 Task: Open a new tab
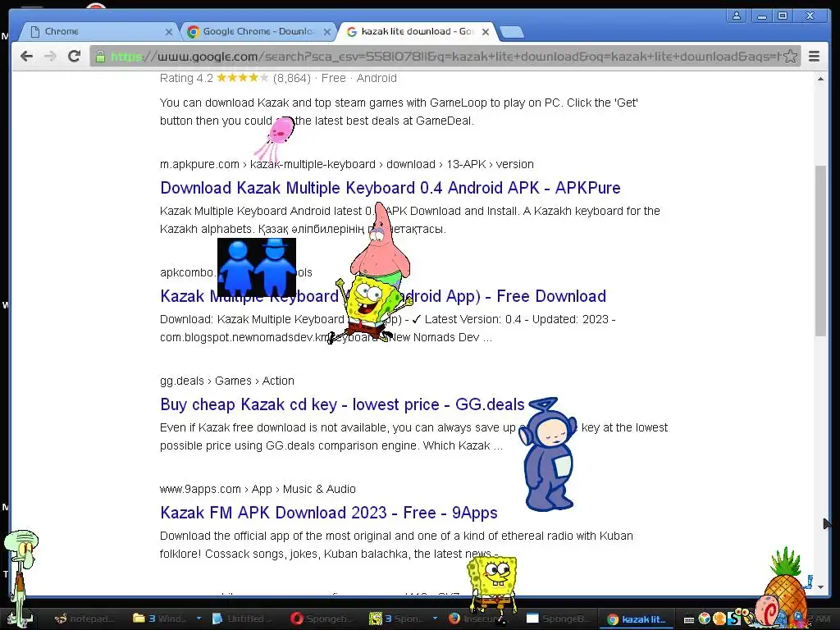512,32
